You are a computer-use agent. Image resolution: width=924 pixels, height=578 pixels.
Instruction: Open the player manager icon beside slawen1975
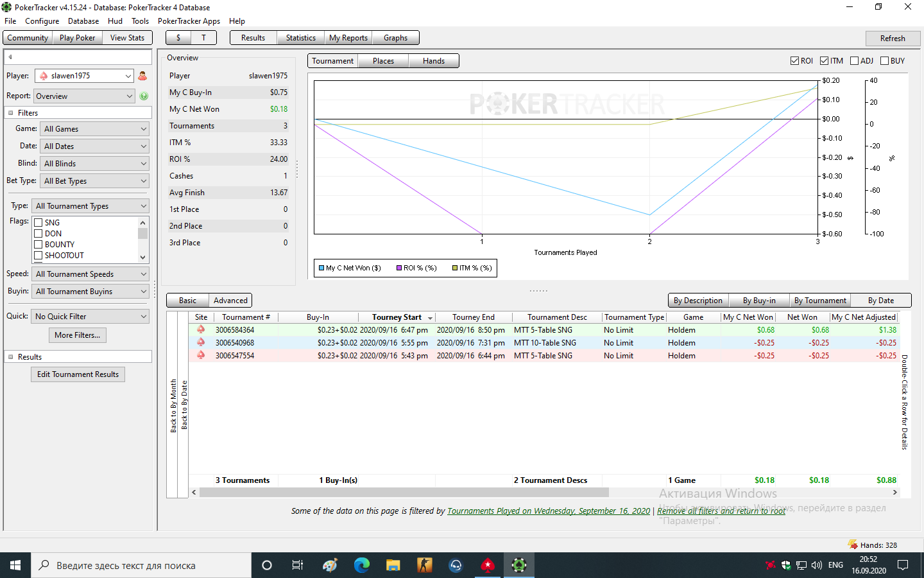pos(142,76)
